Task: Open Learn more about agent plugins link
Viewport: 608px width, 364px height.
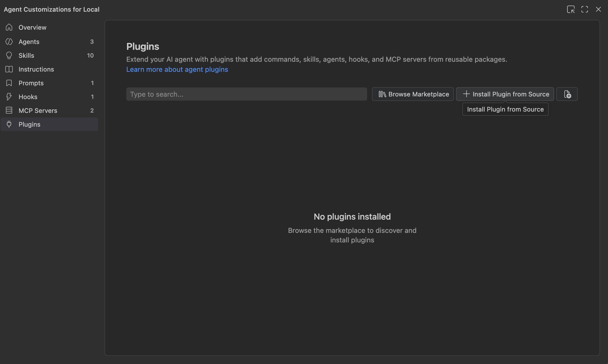Action: pos(177,69)
